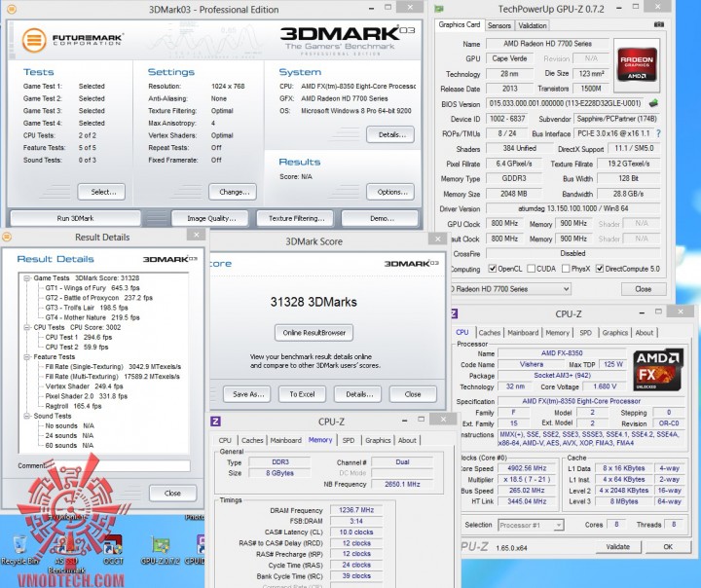Click the Bus Interface question mark icon

click(x=658, y=133)
